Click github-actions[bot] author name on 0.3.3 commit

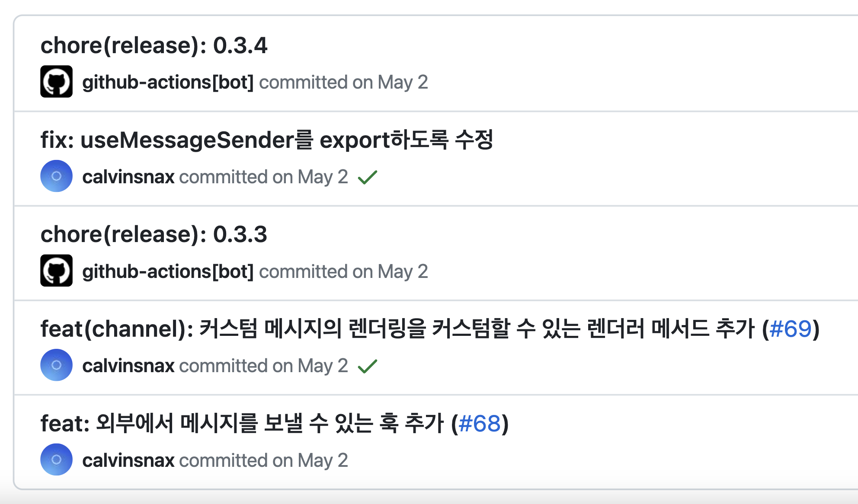coord(168,271)
